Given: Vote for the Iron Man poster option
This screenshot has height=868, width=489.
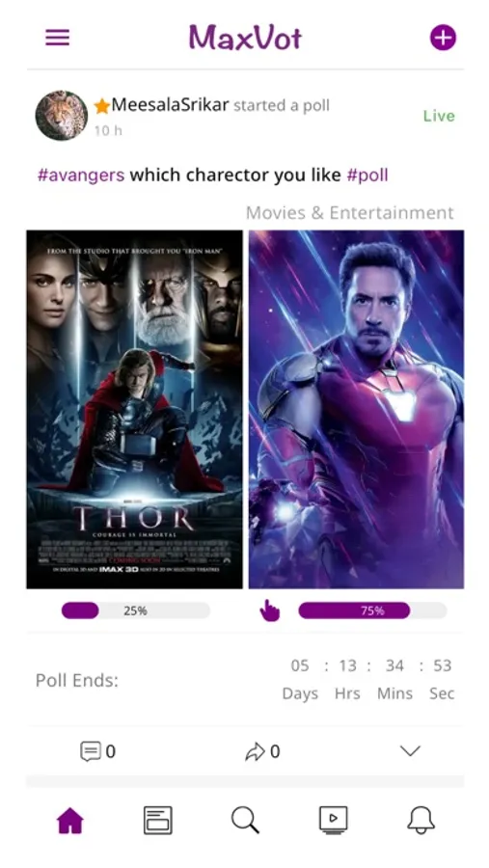Looking at the screenshot, I should point(356,410).
